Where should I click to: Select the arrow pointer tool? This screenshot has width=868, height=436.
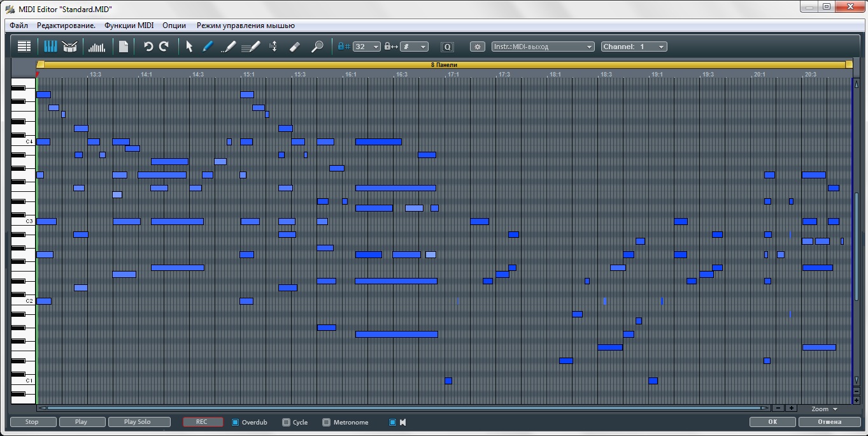[x=189, y=47]
